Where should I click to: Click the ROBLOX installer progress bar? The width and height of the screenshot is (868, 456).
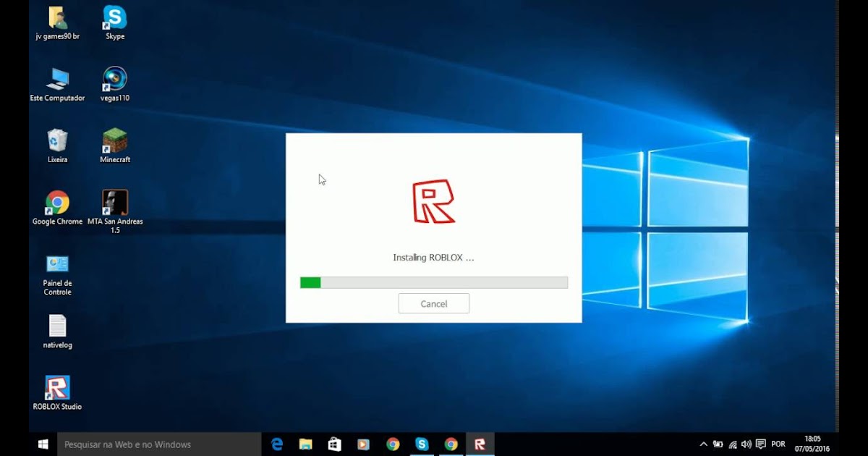(434, 282)
